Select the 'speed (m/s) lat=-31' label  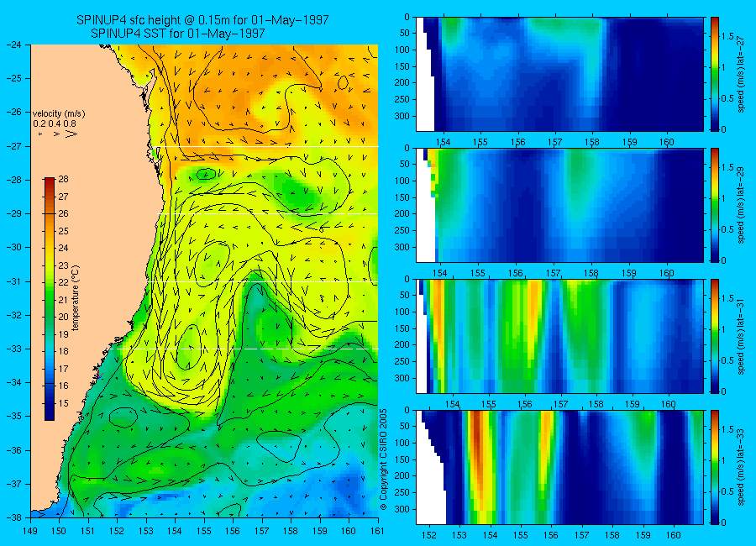[742, 336]
